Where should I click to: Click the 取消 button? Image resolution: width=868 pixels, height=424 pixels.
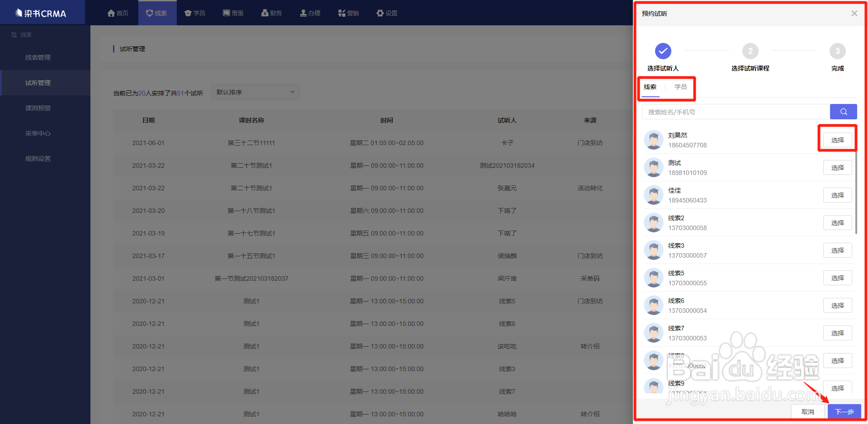(x=808, y=412)
